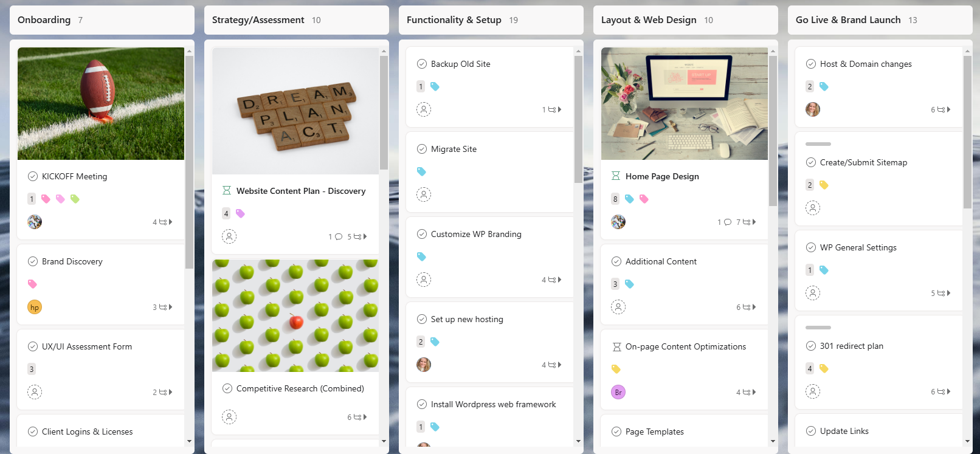This screenshot has width=980, height=454.
Task: Assign a person to Migrate Site
Action: click(x=424, y=194)
